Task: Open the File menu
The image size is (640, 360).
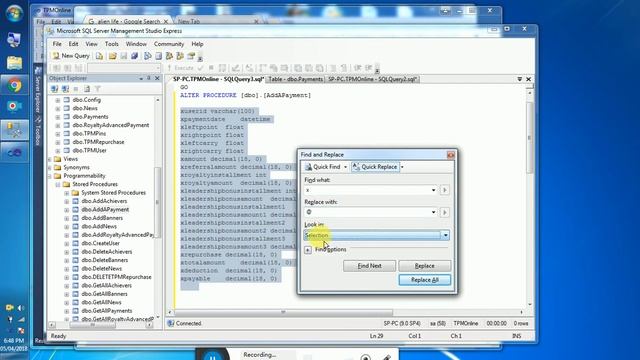Action: pos(57,44)
